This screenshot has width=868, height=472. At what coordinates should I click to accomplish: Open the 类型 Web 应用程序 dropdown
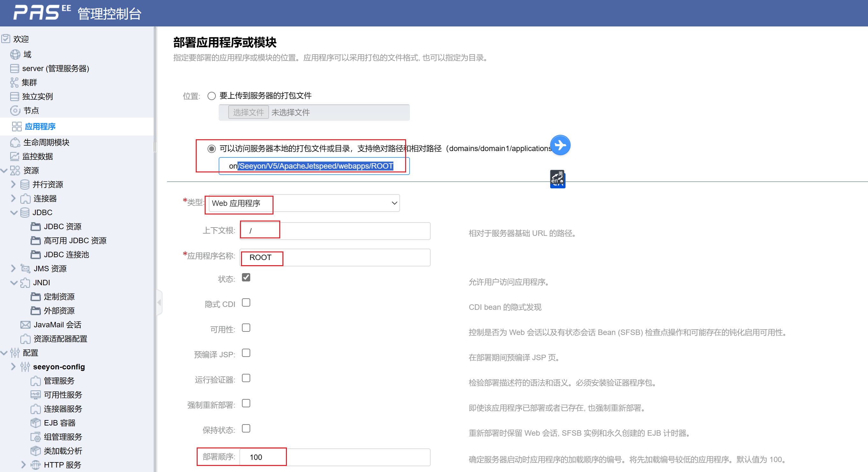coord(304,203)
